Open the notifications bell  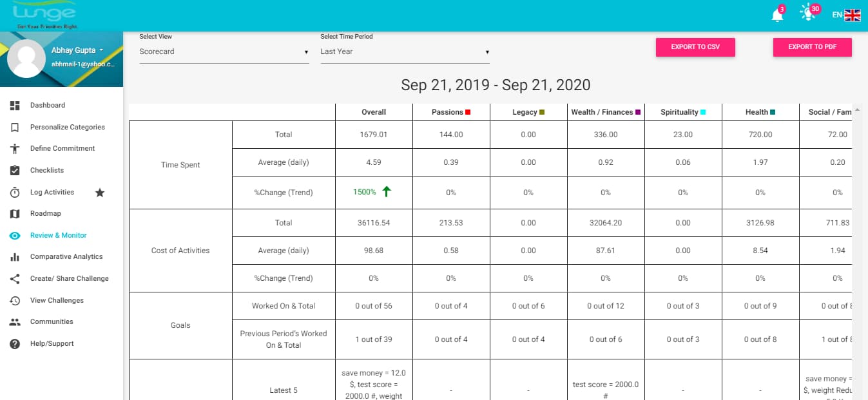tap(777, 16)
